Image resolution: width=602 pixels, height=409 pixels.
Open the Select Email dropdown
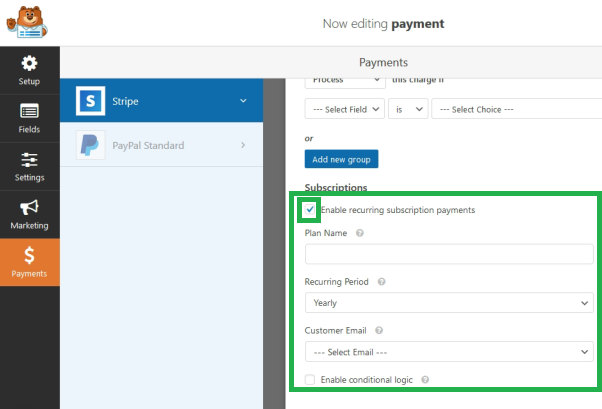449,352
